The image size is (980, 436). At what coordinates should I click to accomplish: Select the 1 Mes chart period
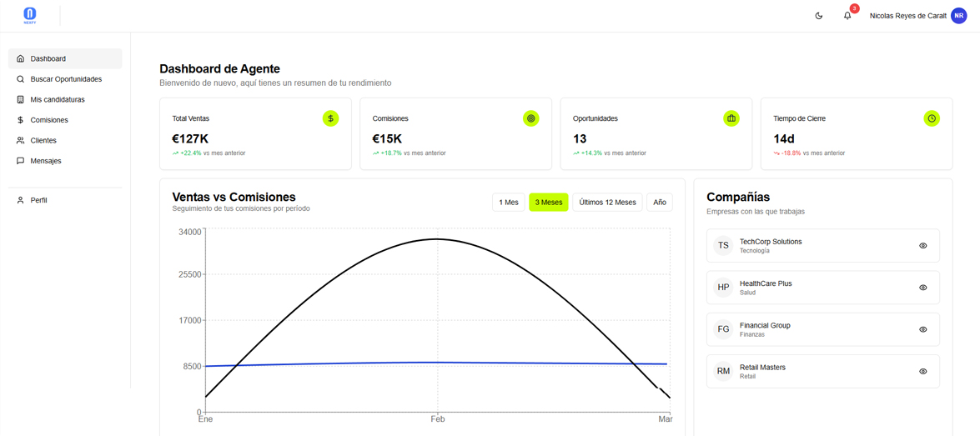[508, 203]
